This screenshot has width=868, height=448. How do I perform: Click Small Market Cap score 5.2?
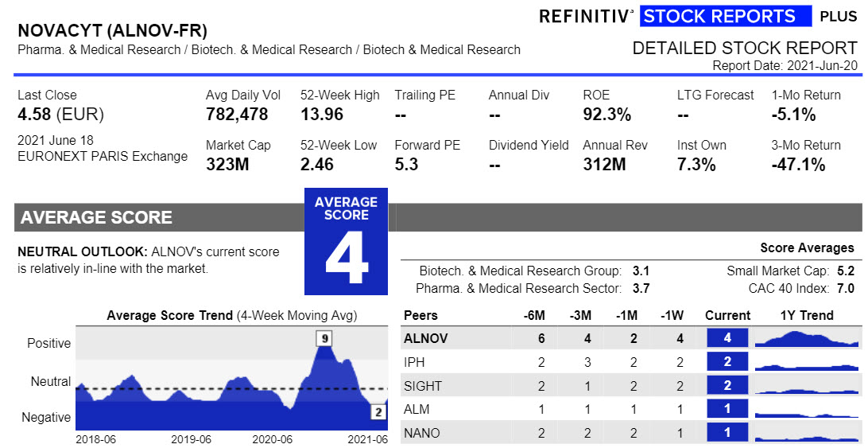pyautogui.click(x=847, y=271)
